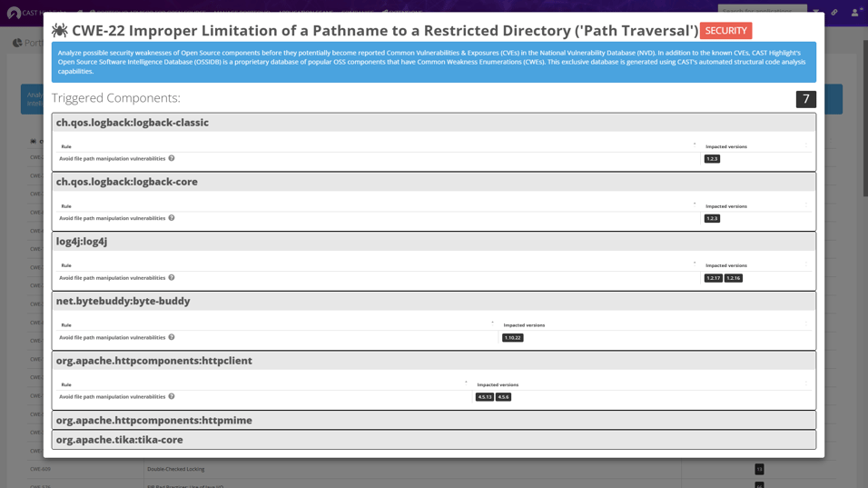Collapse the ch.qos.logback:logback-classic section
Screen dimensions: 868x488
pyautogui.click(x=133, y=123)
